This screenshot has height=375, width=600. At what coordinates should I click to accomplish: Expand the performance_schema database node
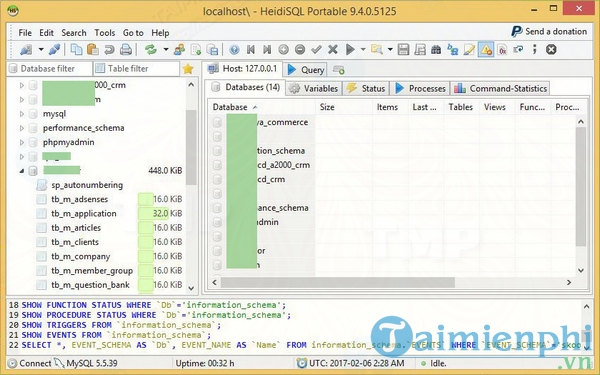(22, 128)
